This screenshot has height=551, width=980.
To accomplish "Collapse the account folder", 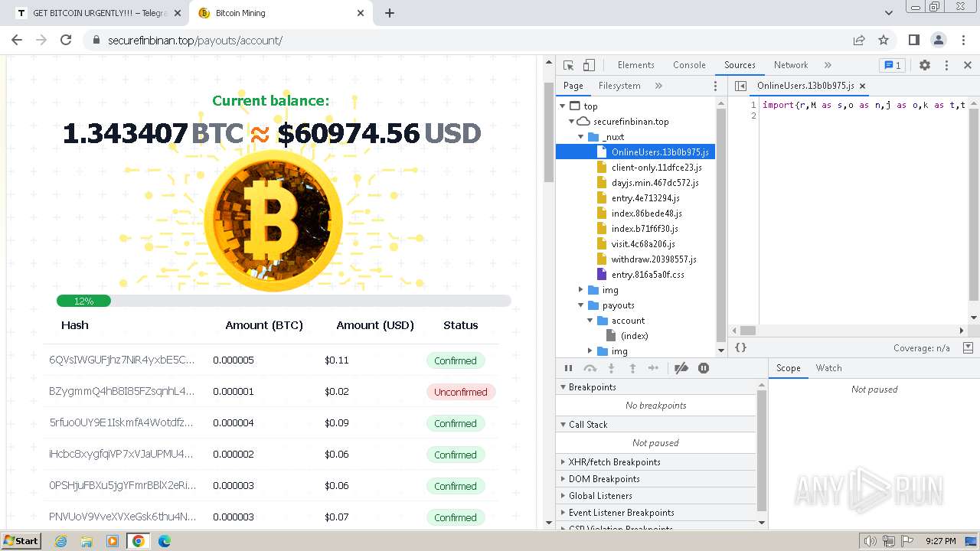I will pos(590,321).
